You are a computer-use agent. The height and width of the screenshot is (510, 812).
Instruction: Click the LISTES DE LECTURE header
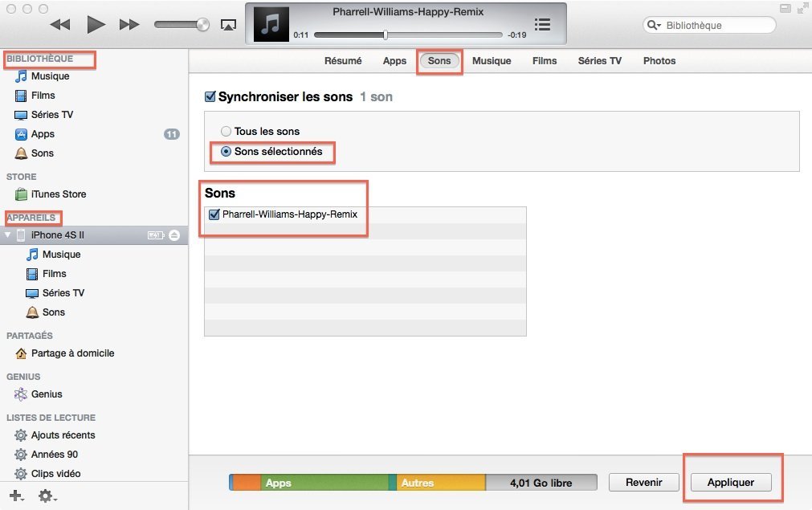(51, 418)
